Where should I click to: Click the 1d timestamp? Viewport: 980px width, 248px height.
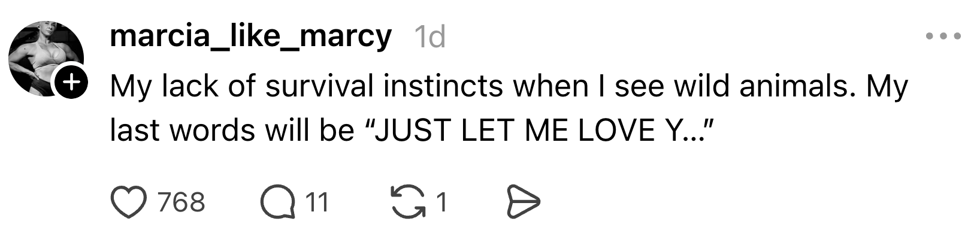point(429,38)
